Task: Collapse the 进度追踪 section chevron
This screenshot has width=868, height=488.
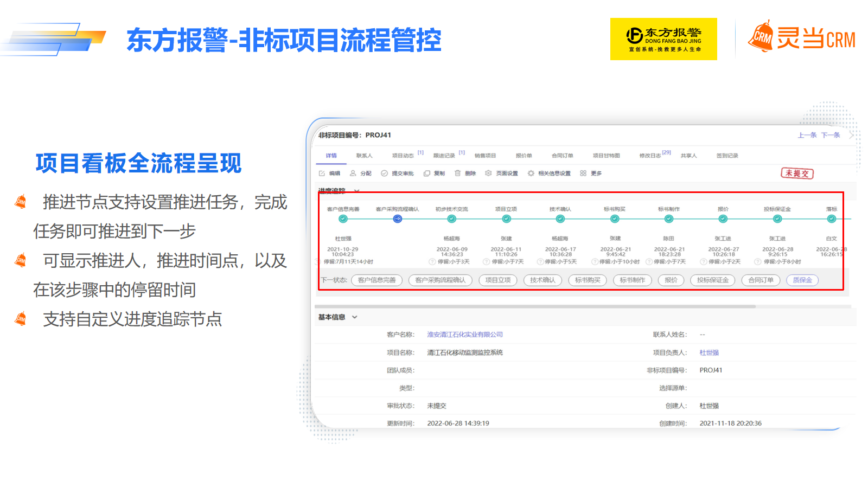Action: click(x=356, y=191)
